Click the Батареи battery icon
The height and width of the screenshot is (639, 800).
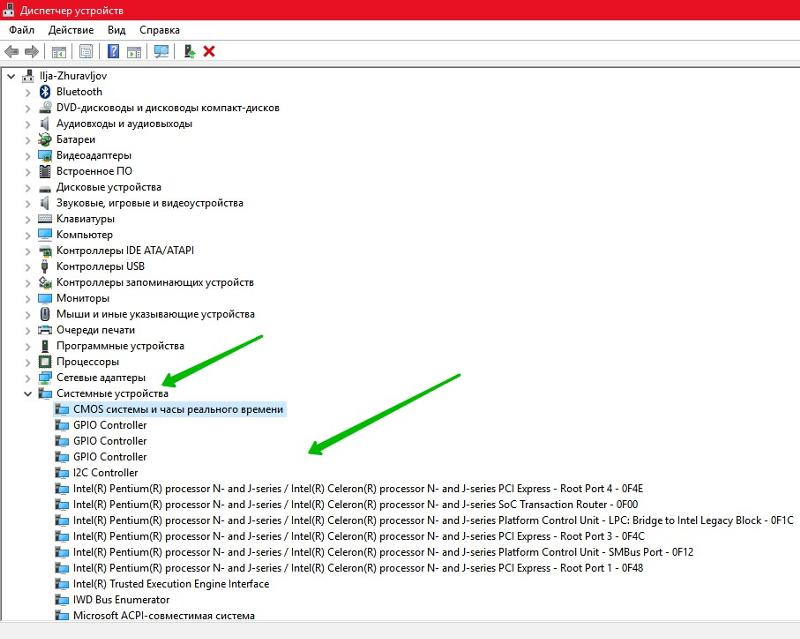click(45, 139)
